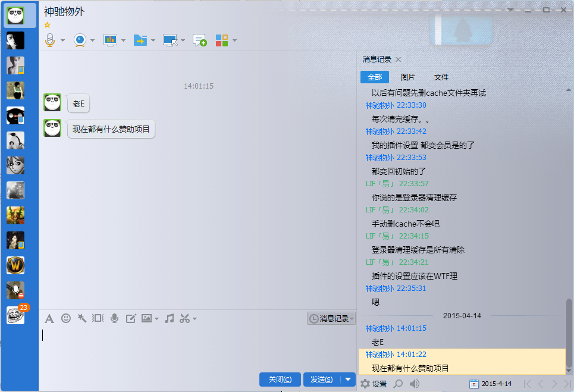The width and height of the screenshot is (574, 392).
Task: Open the handwriting input pencil icon
Action: 131,318
